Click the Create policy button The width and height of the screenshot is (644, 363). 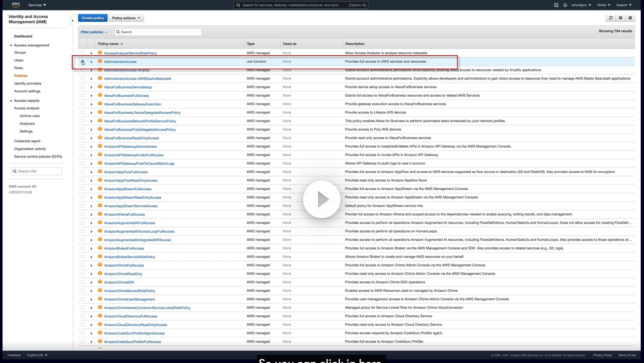pyautogui.click(x=93, y=18)
